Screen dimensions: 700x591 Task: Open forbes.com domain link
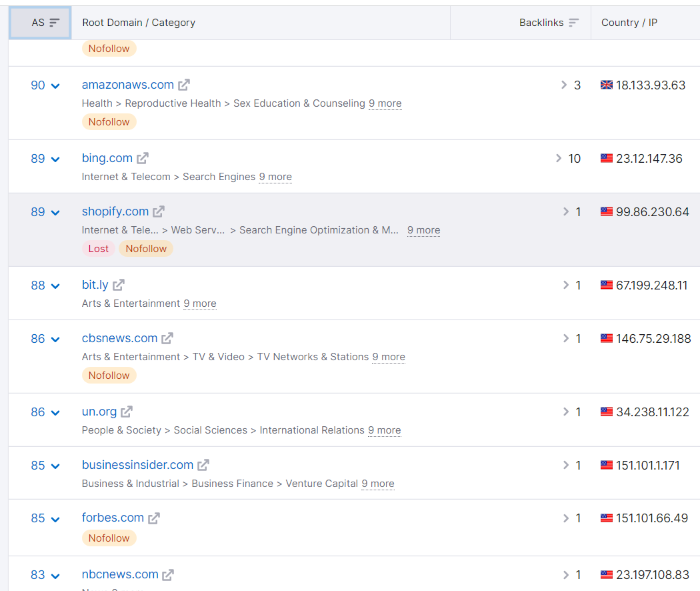coord(113,518)
